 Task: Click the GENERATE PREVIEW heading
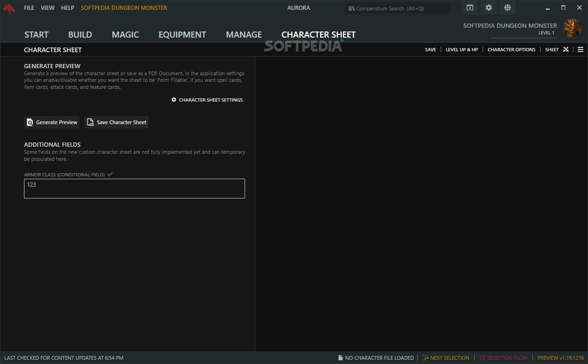(x=52, y=66)
